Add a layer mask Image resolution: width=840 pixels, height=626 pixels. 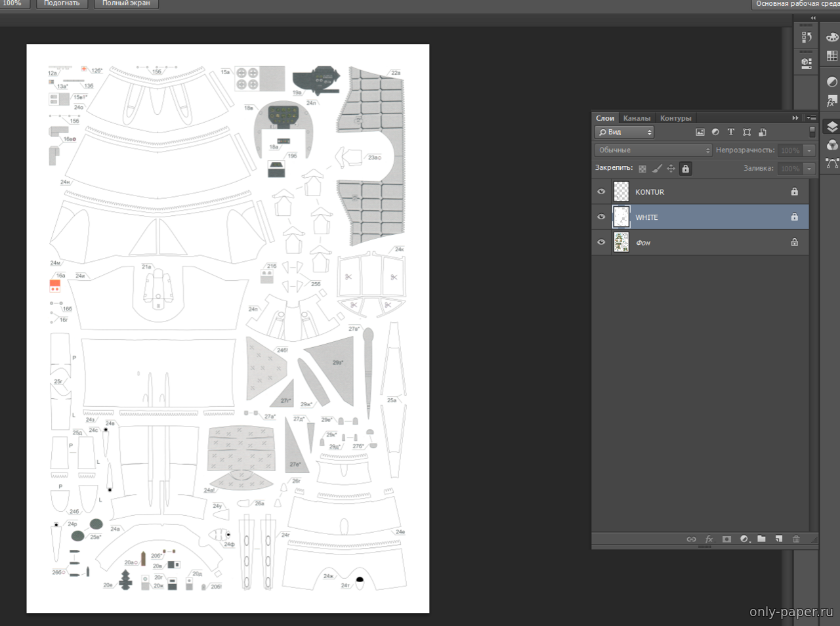(x=726, y=539)
